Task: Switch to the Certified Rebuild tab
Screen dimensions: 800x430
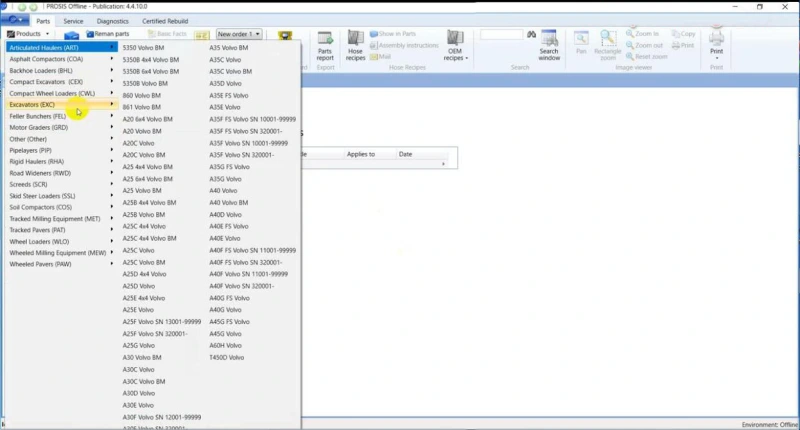Action: pyautogui.click(x=165, y=21)
